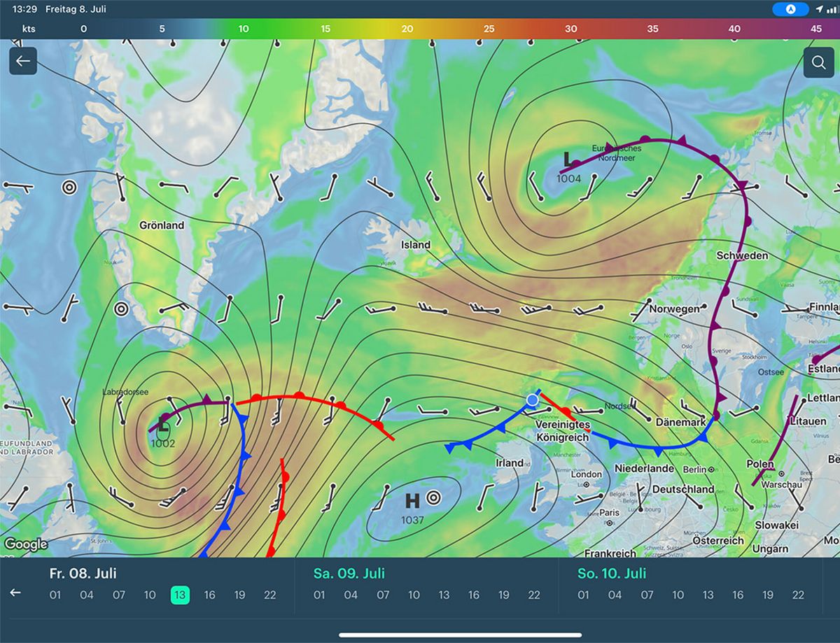This screenshot has width=840, height=643.
Task: Jump to the So. 10. Juli day header
Action: (x=612, y=574)
